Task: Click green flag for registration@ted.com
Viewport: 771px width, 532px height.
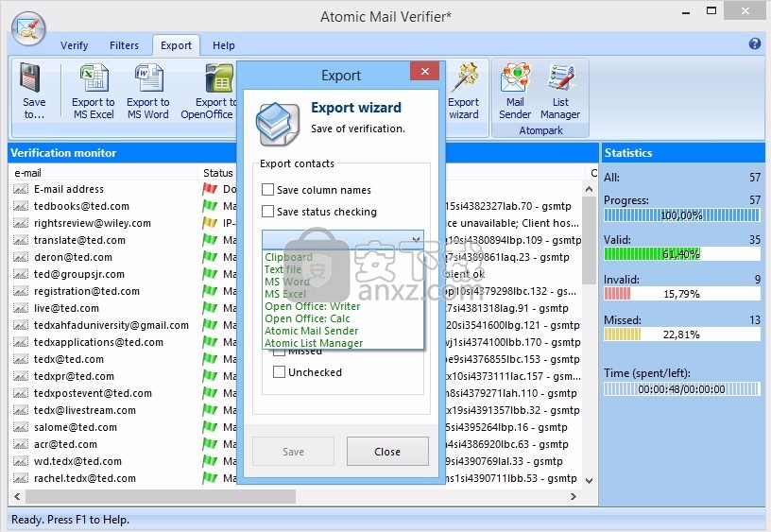Action: [210, 291]
